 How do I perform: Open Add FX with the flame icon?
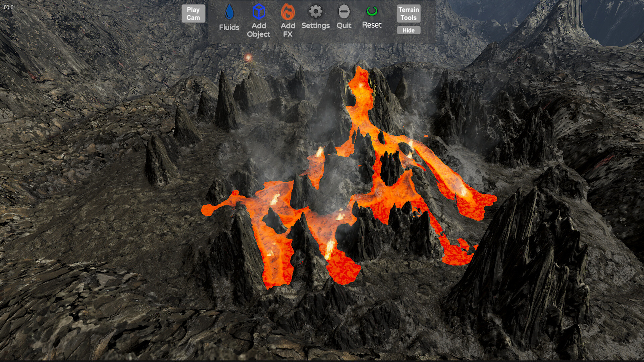coord(287,12)
